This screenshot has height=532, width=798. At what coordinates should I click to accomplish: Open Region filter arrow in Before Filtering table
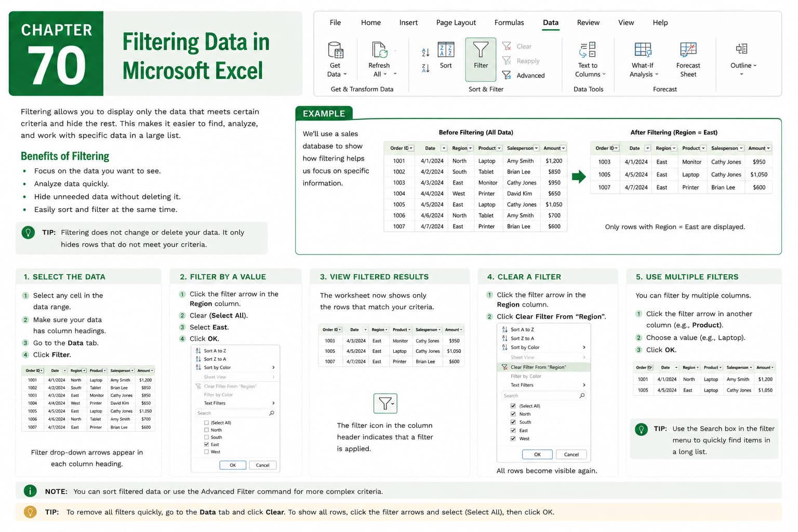coord(470,148)
